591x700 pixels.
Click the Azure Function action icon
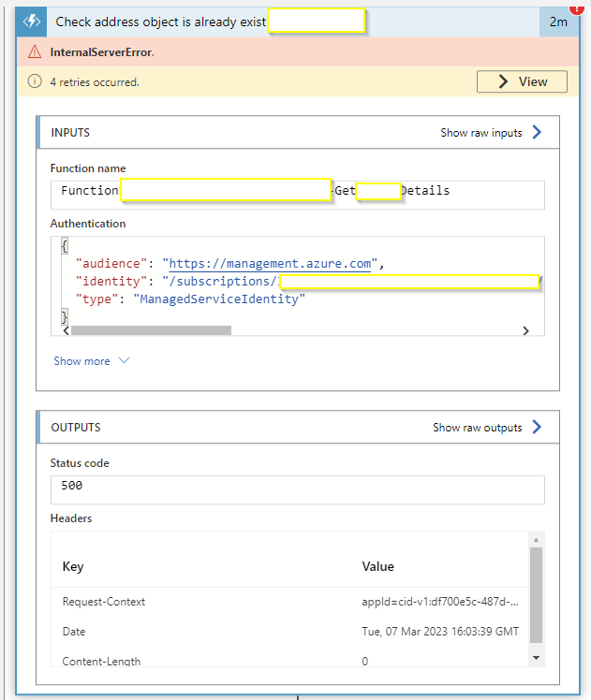coord(31,22)
